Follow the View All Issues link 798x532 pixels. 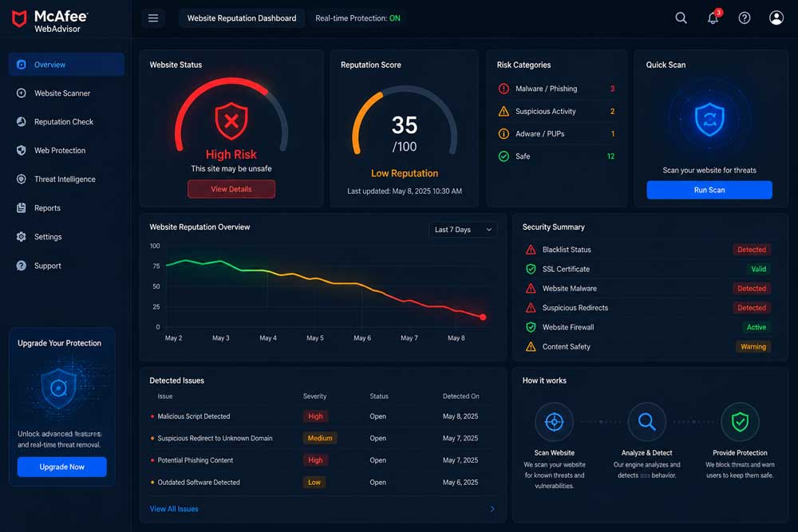click(x=174, y=509)
